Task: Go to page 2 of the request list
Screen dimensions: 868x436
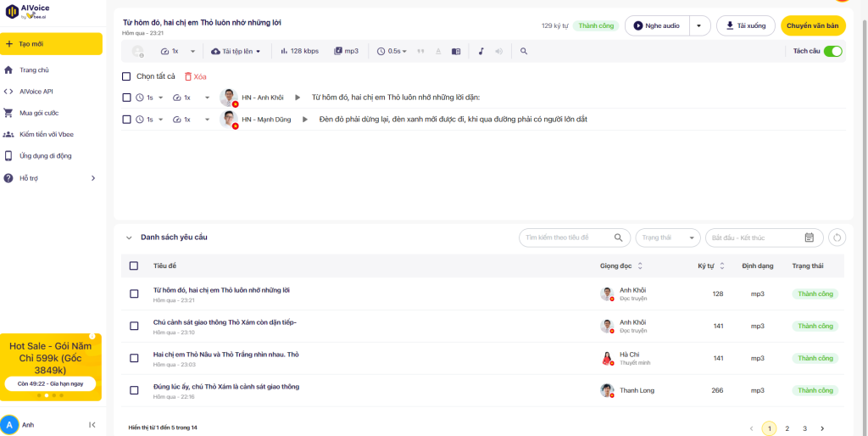Action: pyautogui.click(x=787, y=428)
